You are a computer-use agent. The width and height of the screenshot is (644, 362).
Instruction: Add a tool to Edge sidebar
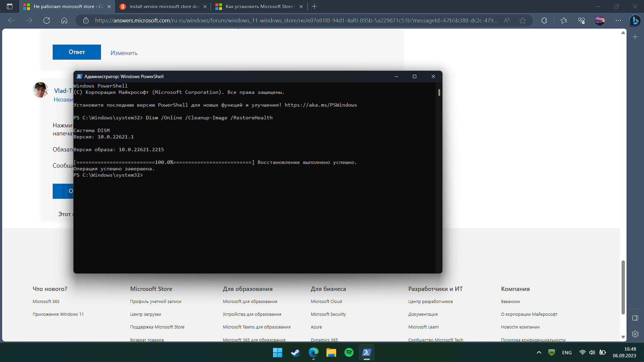635,37
